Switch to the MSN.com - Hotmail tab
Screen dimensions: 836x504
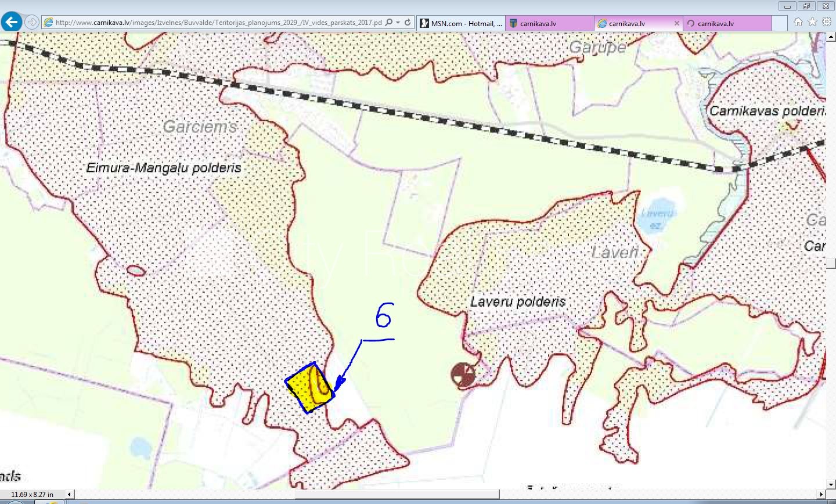click(x=462, y=23)
